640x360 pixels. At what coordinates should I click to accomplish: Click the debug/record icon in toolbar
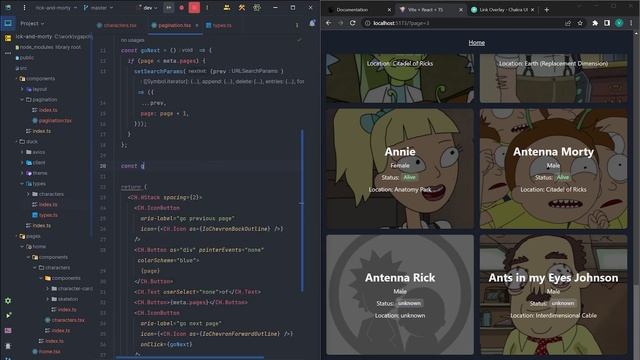[x=182, y=7]
